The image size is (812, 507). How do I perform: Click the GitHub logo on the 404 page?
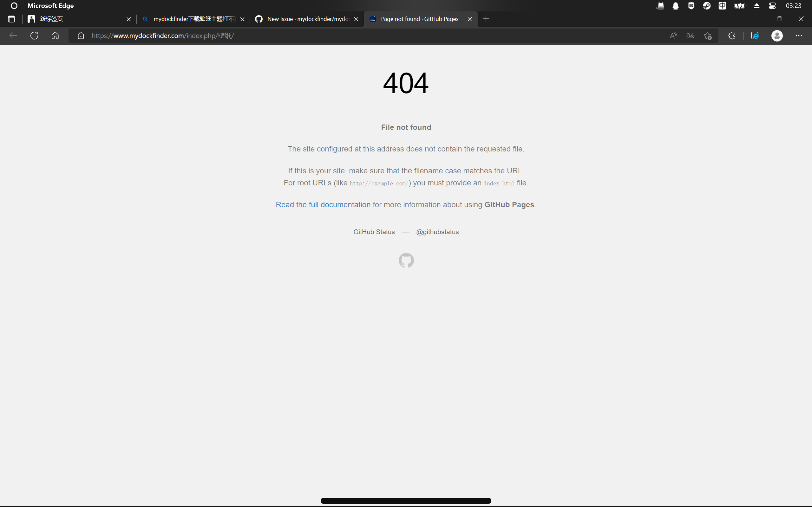click(x=406, y=260)
